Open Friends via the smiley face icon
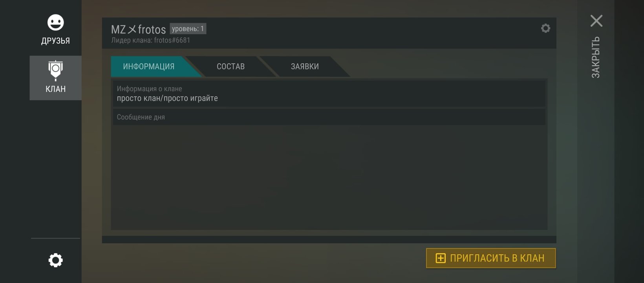This screenshot has height=283, width=644. tap(55, 22)
